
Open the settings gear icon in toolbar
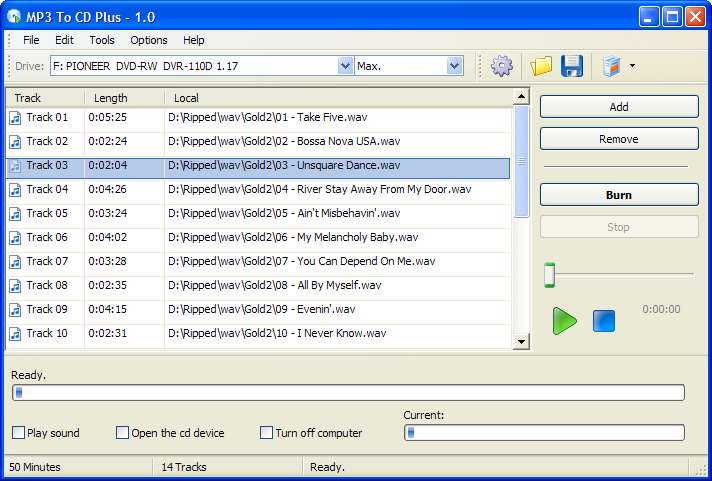point(501,66)
